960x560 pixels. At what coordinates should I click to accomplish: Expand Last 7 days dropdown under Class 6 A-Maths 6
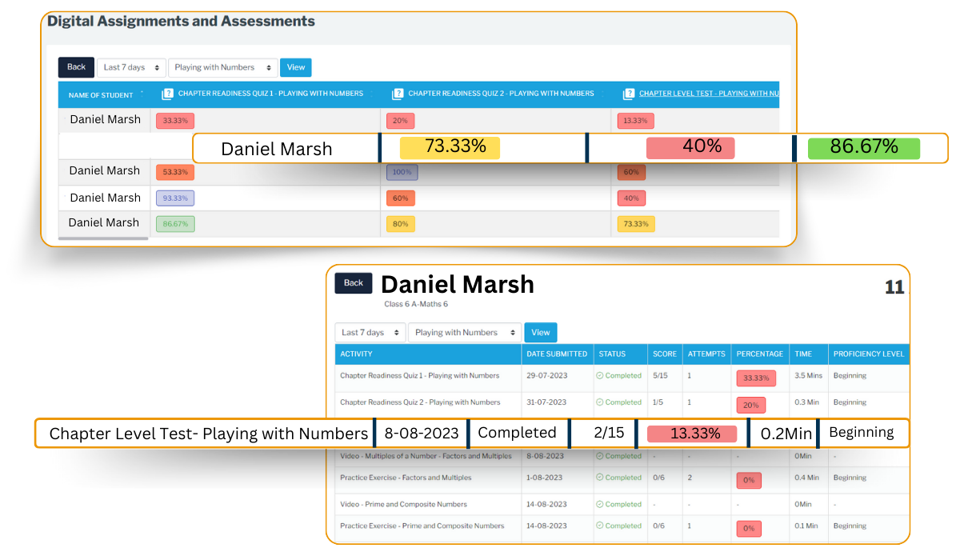click(x=370, y=333)
